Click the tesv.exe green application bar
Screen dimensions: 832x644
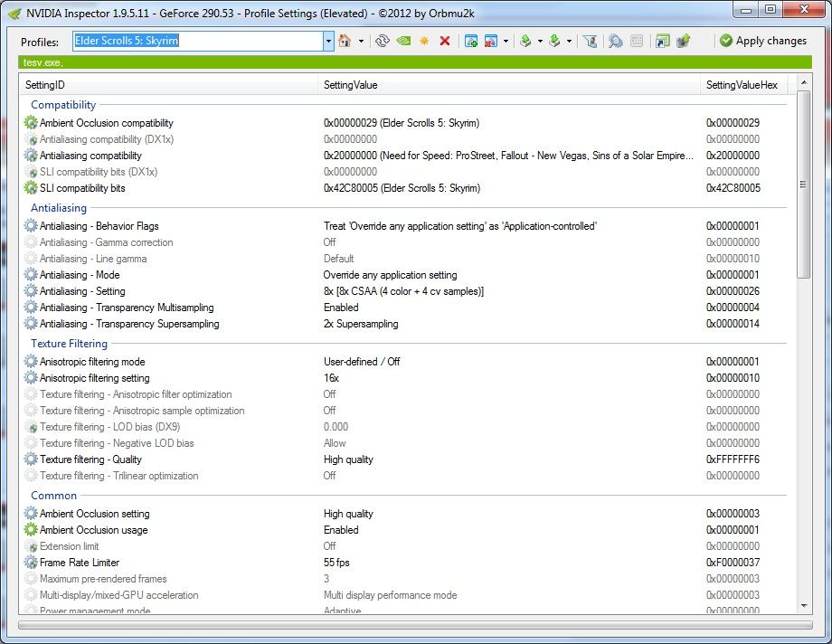click(x=415, y=62)
